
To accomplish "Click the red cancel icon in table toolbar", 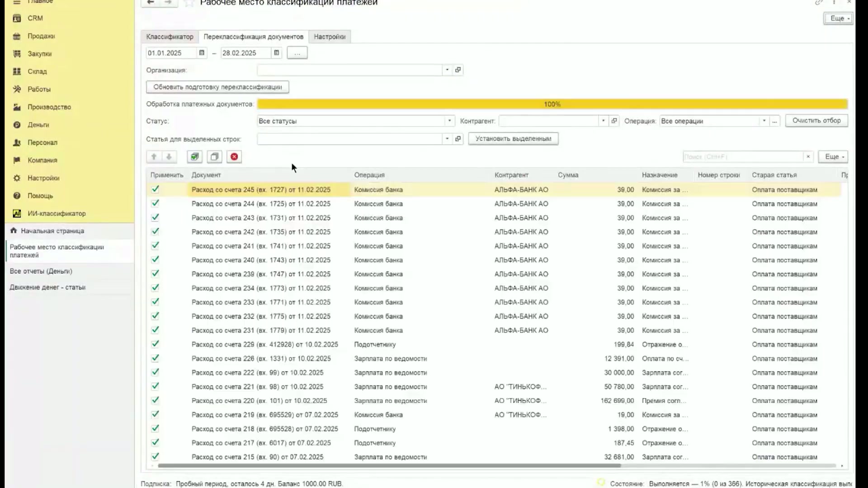I will [x=234, y=157].
